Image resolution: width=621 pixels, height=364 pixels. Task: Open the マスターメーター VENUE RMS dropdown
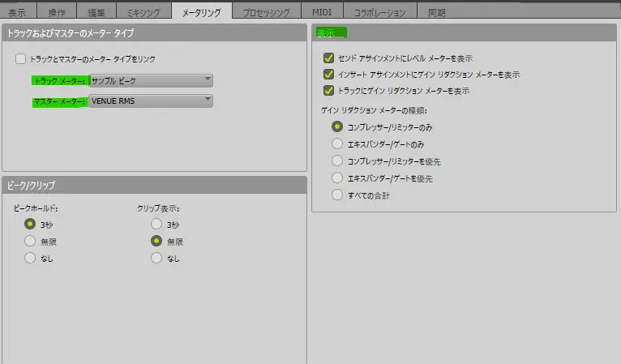click(151, 101)
